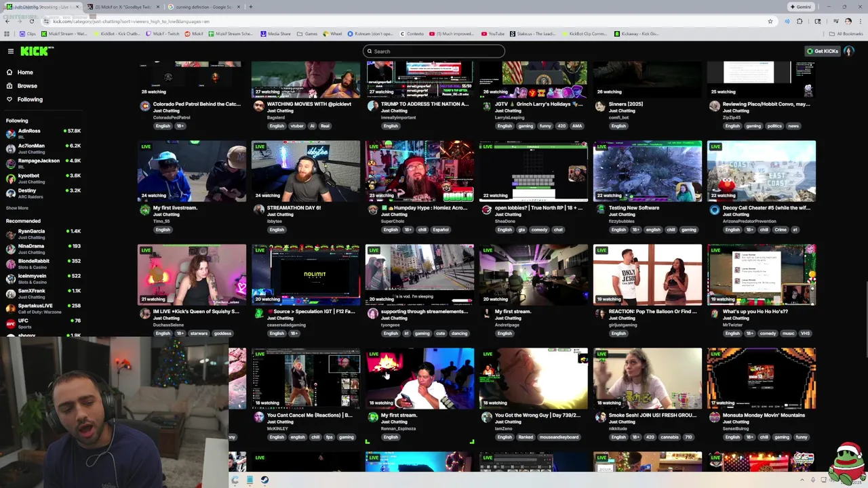
Task: Bookmark this page with the star
Action: [x=770, y=21]
